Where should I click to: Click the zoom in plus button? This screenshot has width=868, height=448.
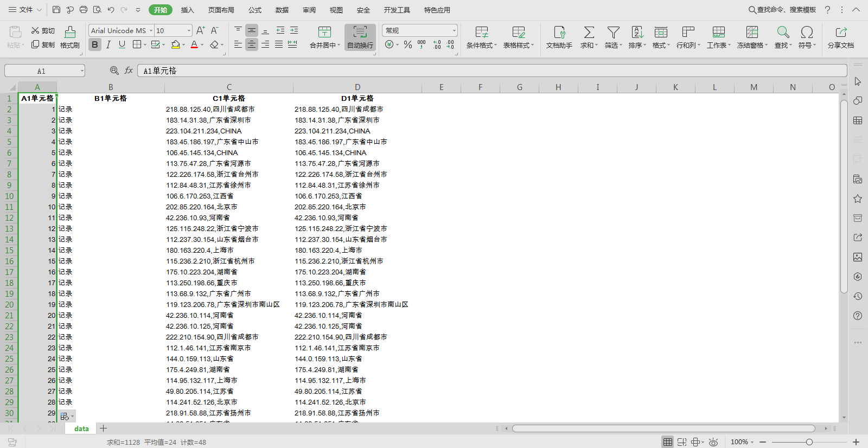click(856, 442)
